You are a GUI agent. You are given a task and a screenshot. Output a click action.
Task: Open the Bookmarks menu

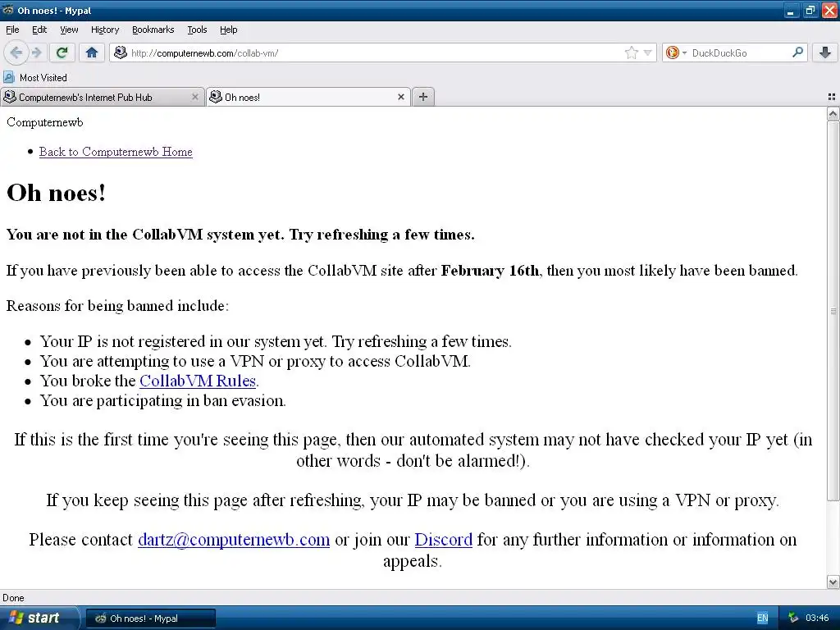153,30
